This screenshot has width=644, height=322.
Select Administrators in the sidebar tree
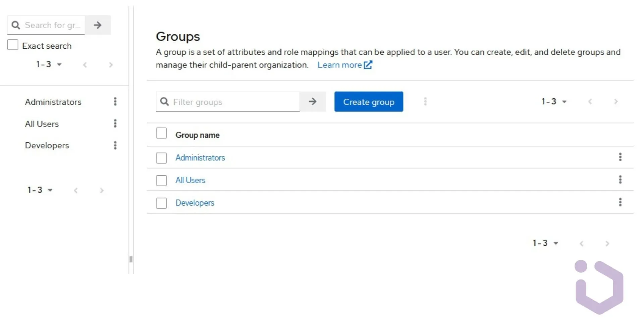53,102
